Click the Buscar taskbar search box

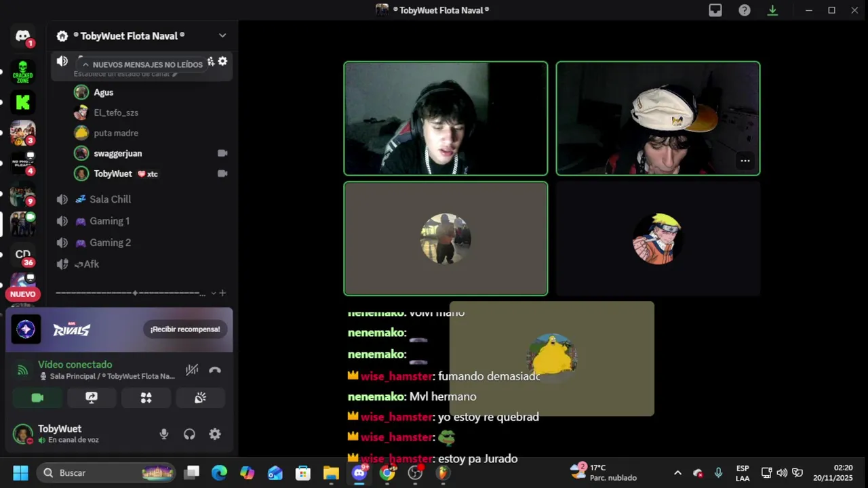106,472
